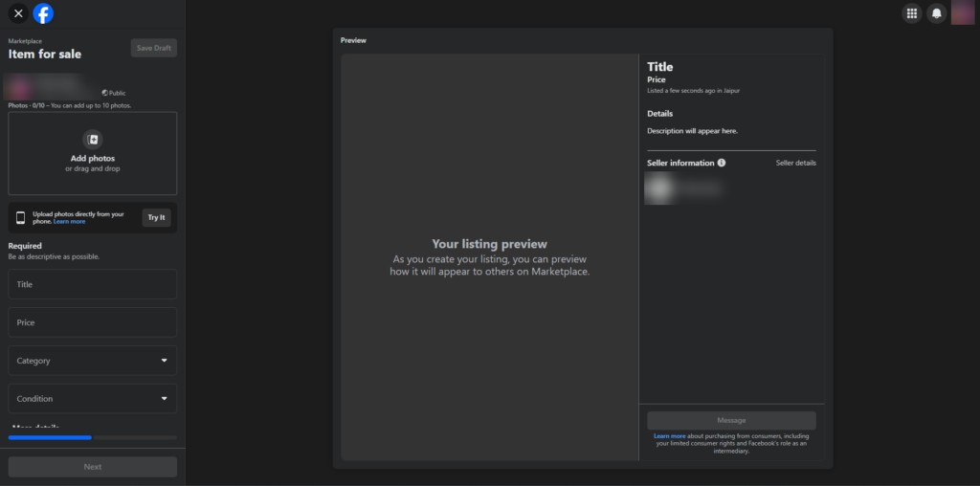Viewport: 980px width, 486px height.
Task: Click the Facebook logo icon
Action: (x=43, y=13)
